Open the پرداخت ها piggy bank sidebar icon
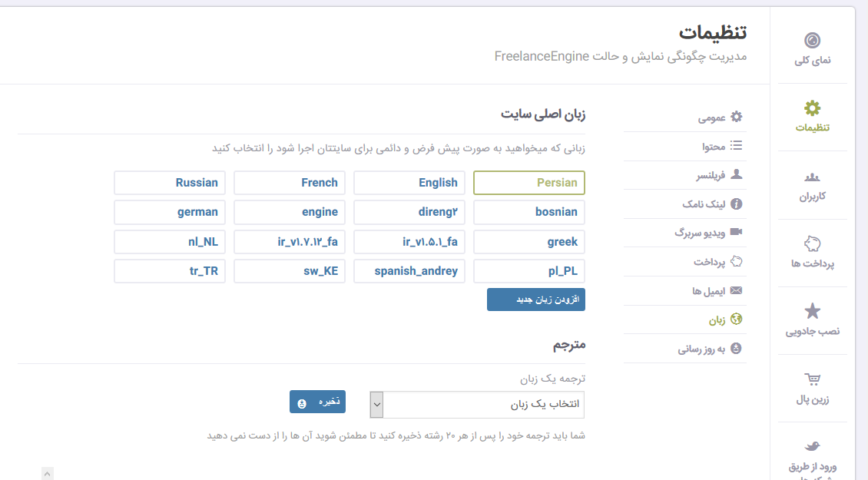The width and height of the screenshot is (868, 480). click(812, 243)
